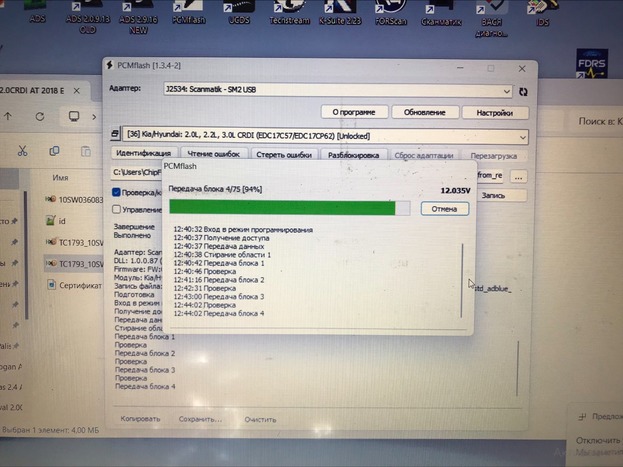The image size is (623, 467).
Task: Click the adapter refresh icon
Action: pyautogui.click(x=524, y=89)
